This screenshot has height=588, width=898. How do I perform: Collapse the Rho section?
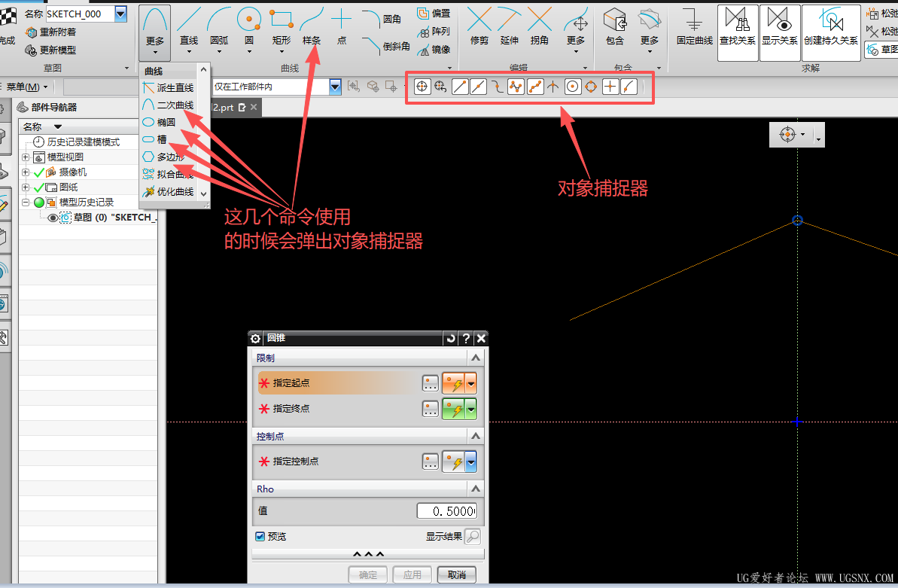coord(475,489)
